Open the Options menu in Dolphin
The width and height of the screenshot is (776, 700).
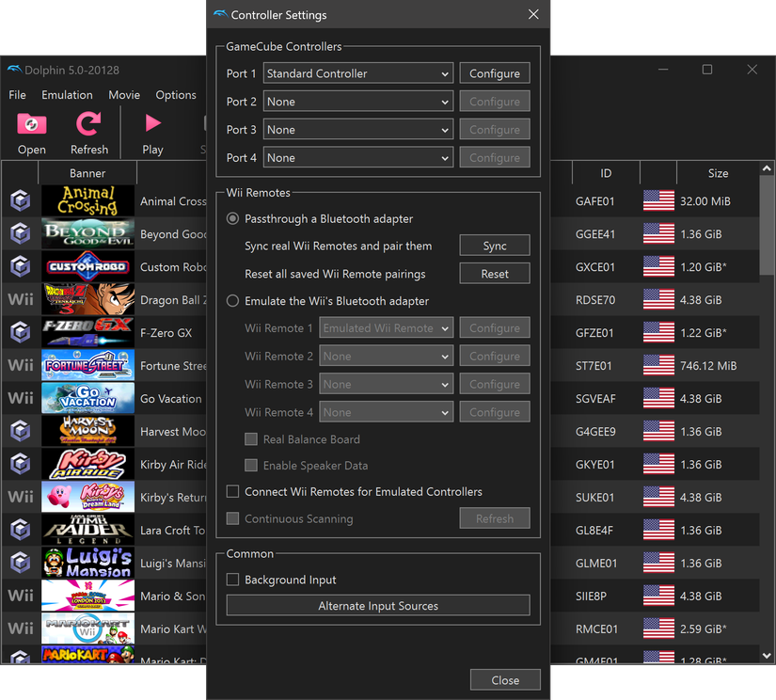click(x=176, y=94)
